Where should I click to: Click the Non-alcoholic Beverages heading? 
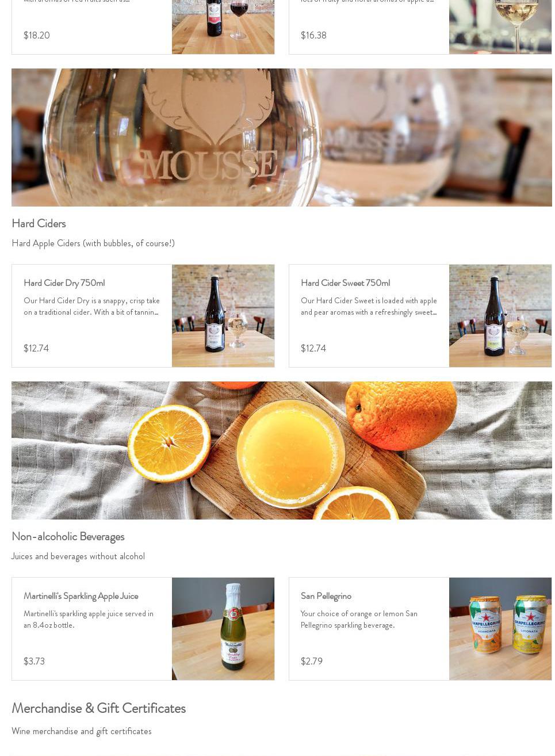68,536
